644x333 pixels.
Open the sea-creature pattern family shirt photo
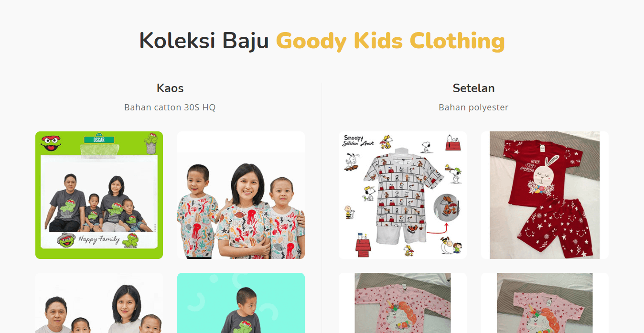point(241,195)
